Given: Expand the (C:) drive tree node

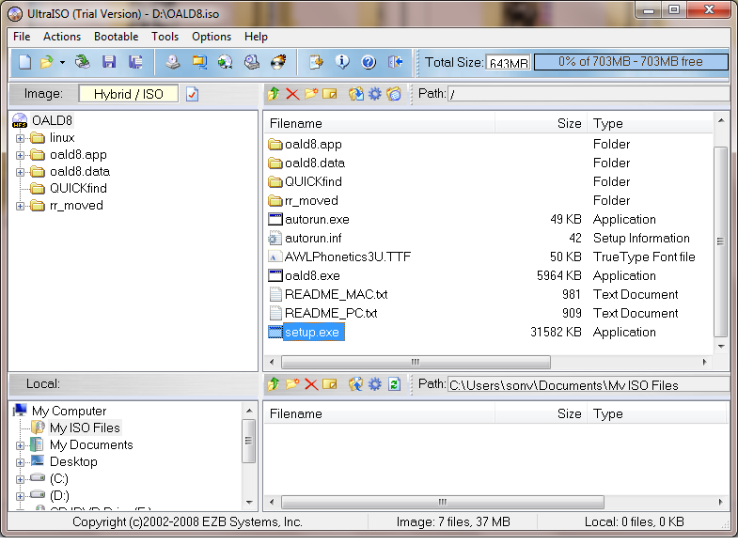Looking at the screenshot, I should (20, 479).
